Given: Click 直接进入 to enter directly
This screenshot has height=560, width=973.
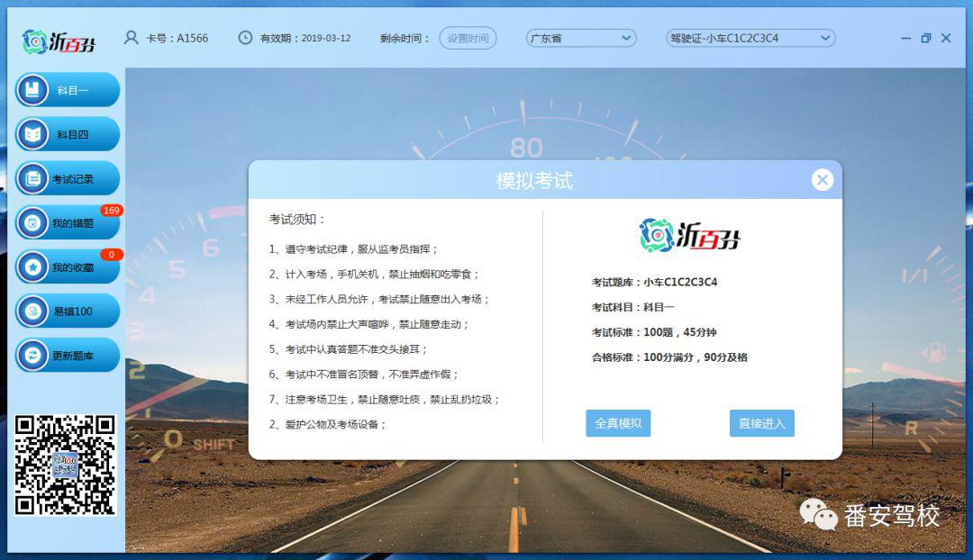Looking at the screenshot, I should pos(761,423).
